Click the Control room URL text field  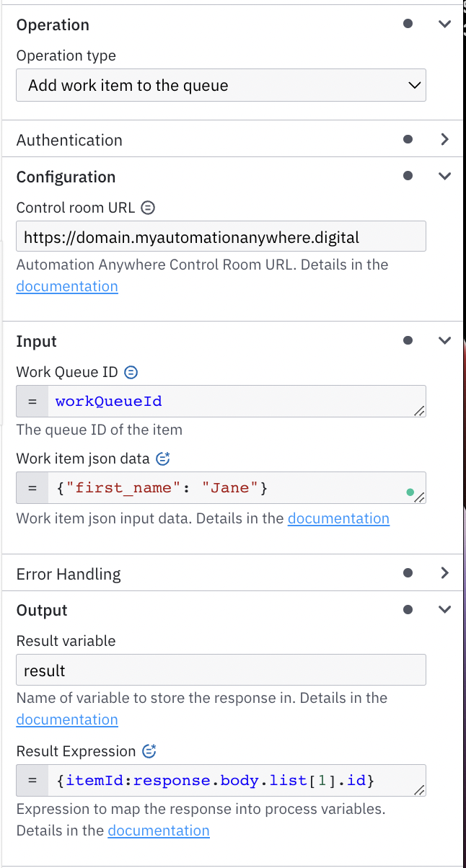click(x=221, y=236)
